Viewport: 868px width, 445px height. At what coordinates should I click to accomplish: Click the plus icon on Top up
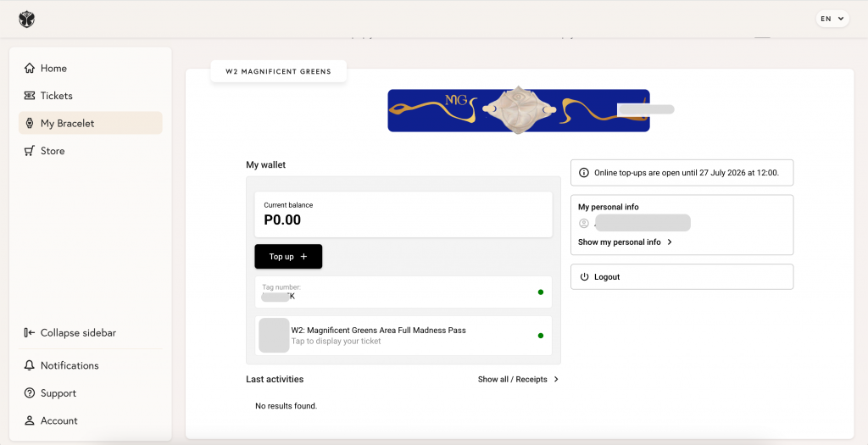point(303,257)
